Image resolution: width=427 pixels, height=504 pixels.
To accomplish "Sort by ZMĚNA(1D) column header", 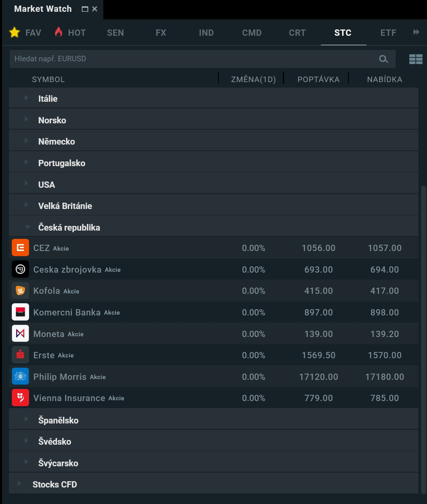I will point(253,79).
